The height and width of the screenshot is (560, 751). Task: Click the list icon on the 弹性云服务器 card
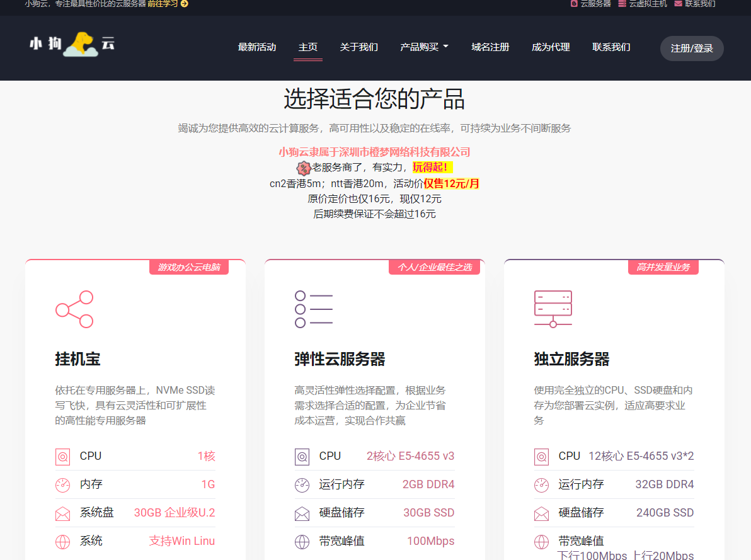[x=313, y=308]
